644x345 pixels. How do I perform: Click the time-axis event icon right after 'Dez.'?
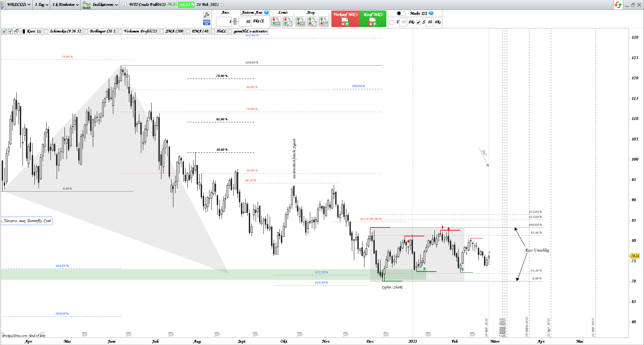(386, 334)
